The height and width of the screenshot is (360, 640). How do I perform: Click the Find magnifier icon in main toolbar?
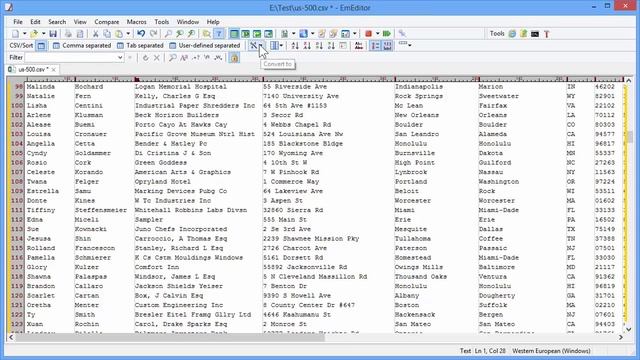click(168, 34)
